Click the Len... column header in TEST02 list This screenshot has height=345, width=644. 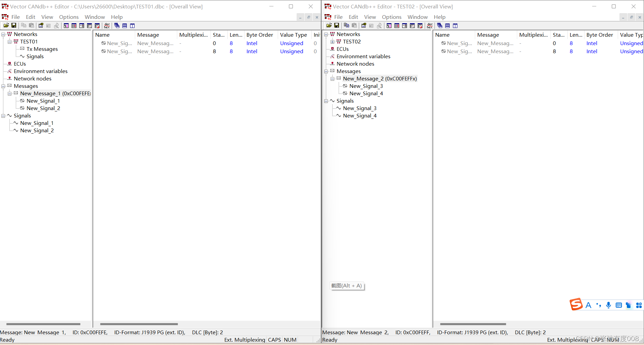pyautogui.click(x=576, y=35)
